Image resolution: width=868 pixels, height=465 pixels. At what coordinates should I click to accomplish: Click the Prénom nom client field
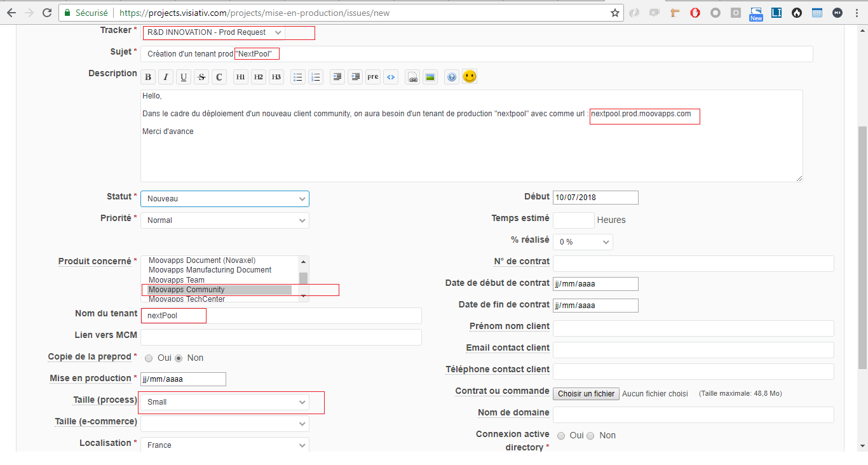click(693, 328)
